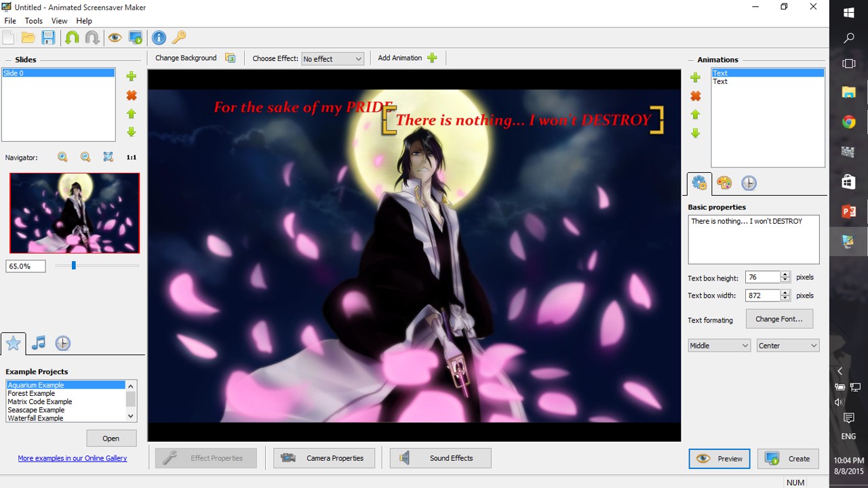This screenshot has height=488, width=868.
Task: Add a new slide with the green plus
Action: point(132,77)
